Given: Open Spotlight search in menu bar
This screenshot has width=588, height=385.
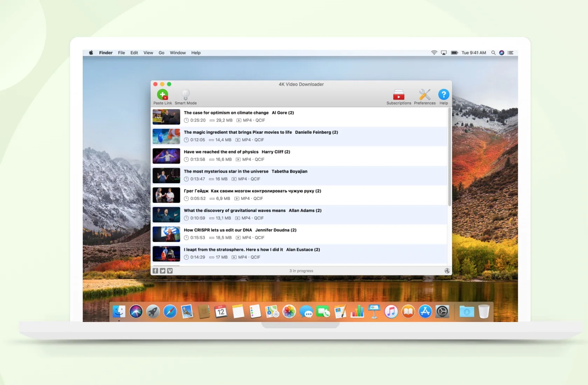Looking at the screenshot, I should pos(493,52).
